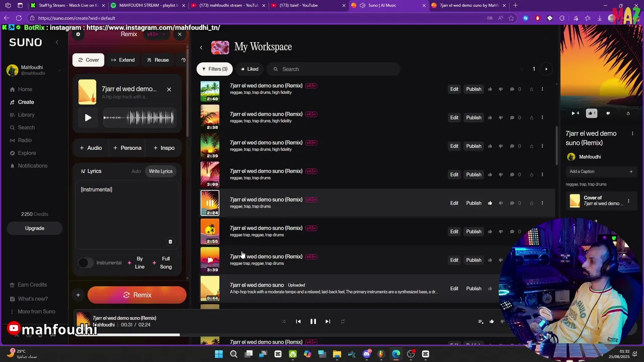Toggle the Instrumental switch
The height and width of the screenshot is (362, 644).
tap(86, 263)
